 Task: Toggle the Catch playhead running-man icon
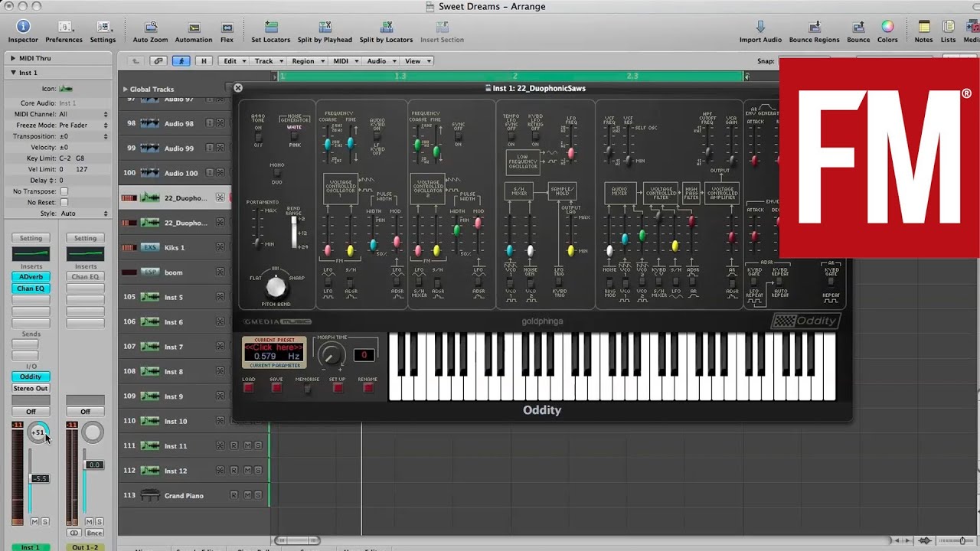coord(181,61)
